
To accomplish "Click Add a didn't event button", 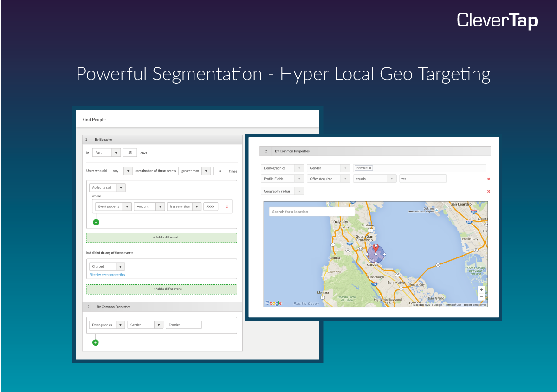I will [x=162, y=289].
